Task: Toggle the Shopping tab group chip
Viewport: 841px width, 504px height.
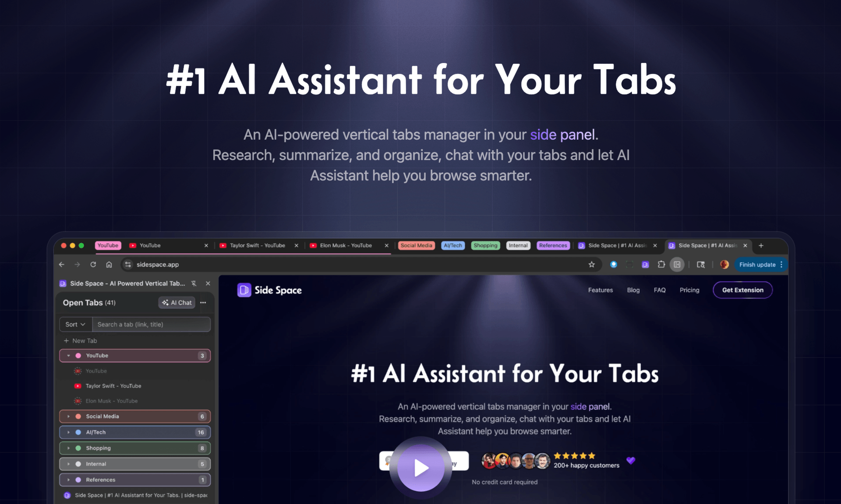Action: click(x=485, y=246)
